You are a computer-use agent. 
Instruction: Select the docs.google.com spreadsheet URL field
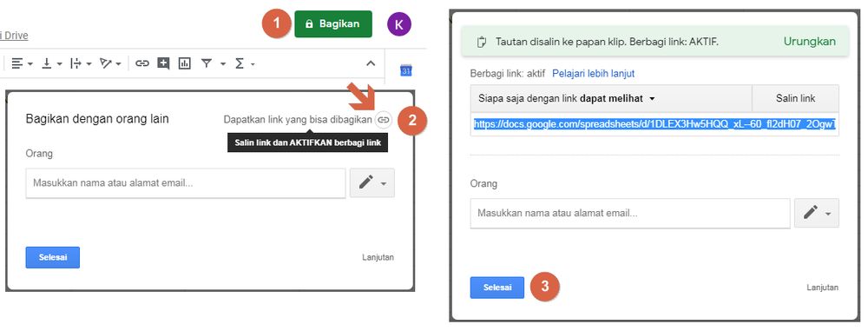654,124
